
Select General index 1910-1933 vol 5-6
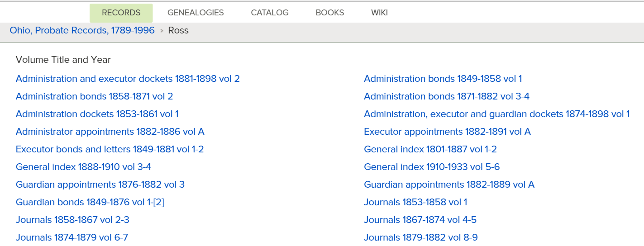[432, 167]
